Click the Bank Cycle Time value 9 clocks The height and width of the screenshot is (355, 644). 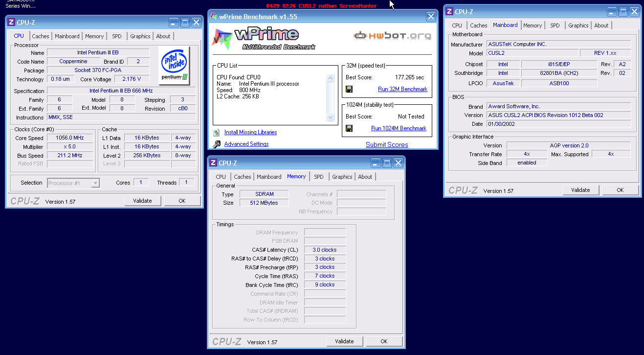(325, 284)
